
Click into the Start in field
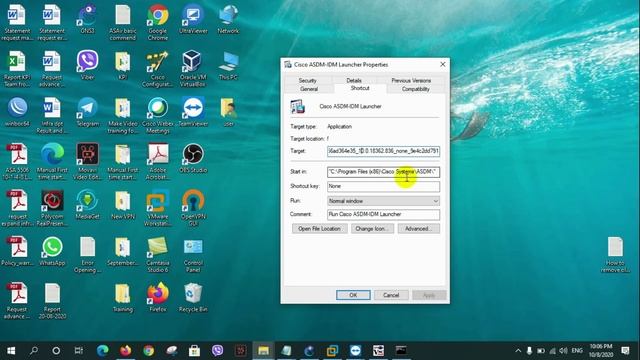point(383,172)
